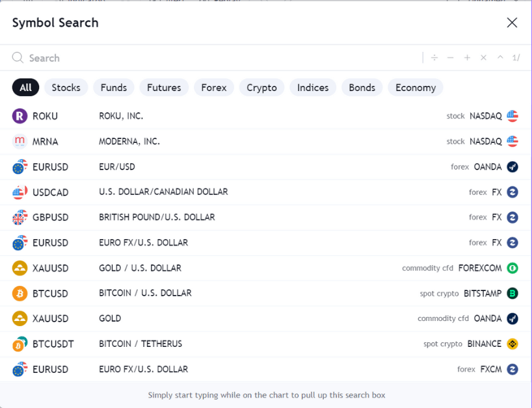The height and width of the screenshot is (408, 532).
Task: Click the Moderna MRNA logo icon
Action: click(x=20, y=142)
